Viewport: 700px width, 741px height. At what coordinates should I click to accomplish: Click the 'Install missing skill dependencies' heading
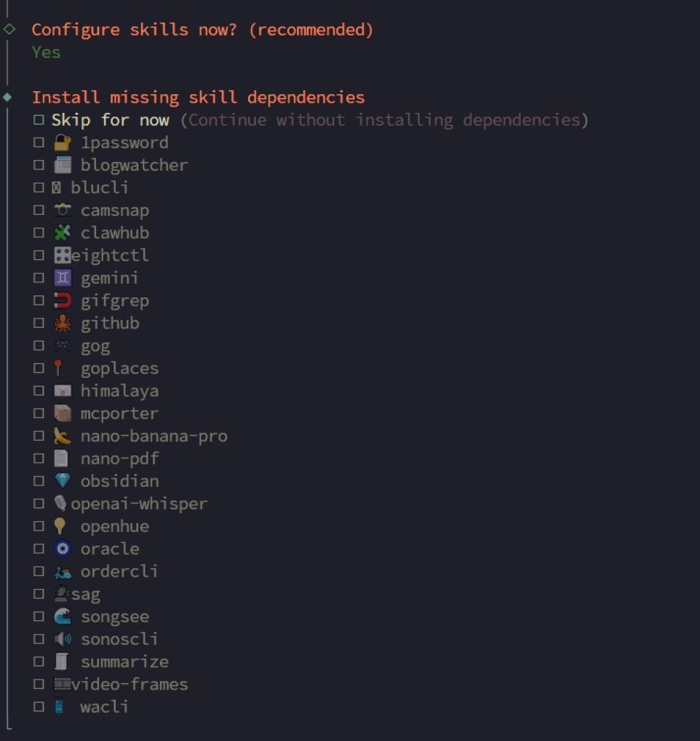(x=198, y=98)
